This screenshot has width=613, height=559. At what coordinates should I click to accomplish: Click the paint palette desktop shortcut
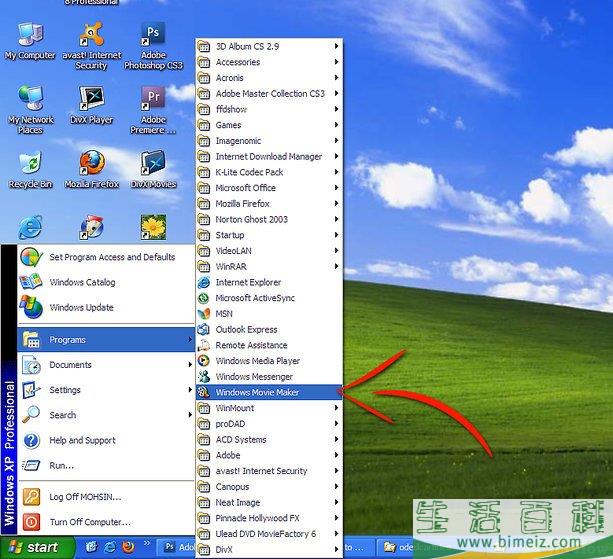pos(91,227)
